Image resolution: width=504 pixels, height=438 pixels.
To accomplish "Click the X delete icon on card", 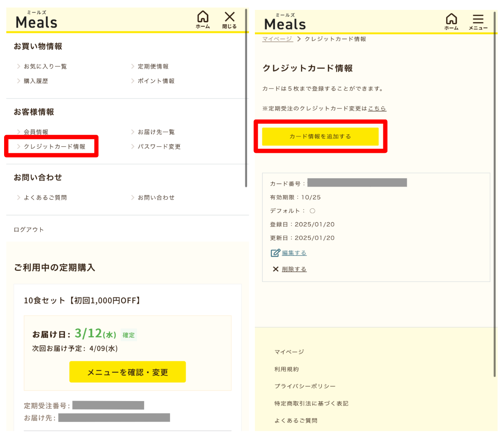I will (276, 269).
